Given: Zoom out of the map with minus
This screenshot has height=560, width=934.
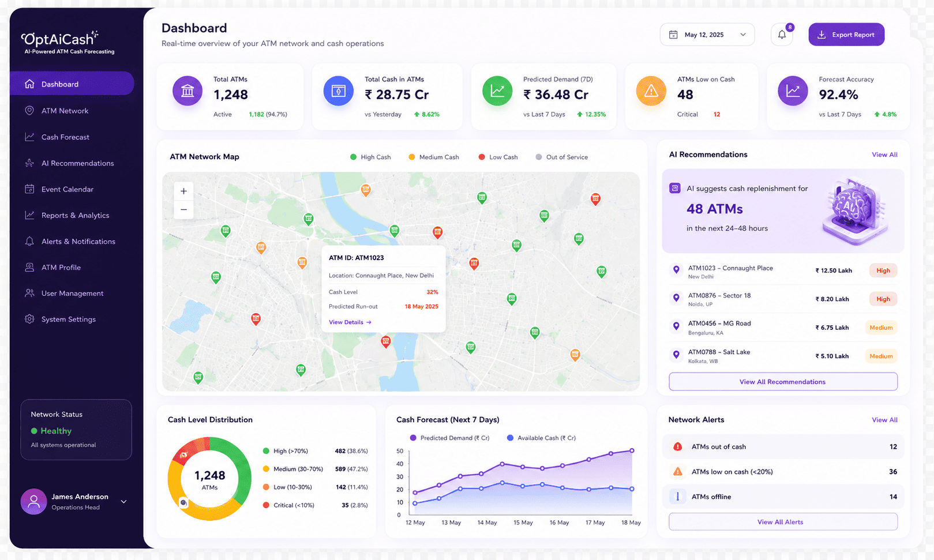Looking at the screenshot, I should click(183, 209).
